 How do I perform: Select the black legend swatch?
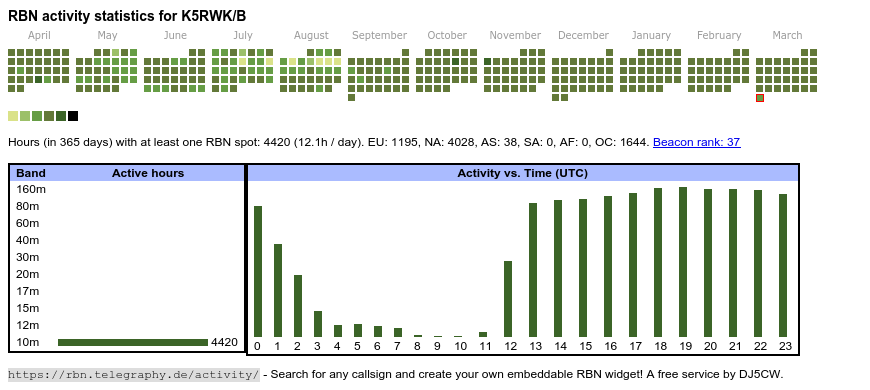point(73,116)
